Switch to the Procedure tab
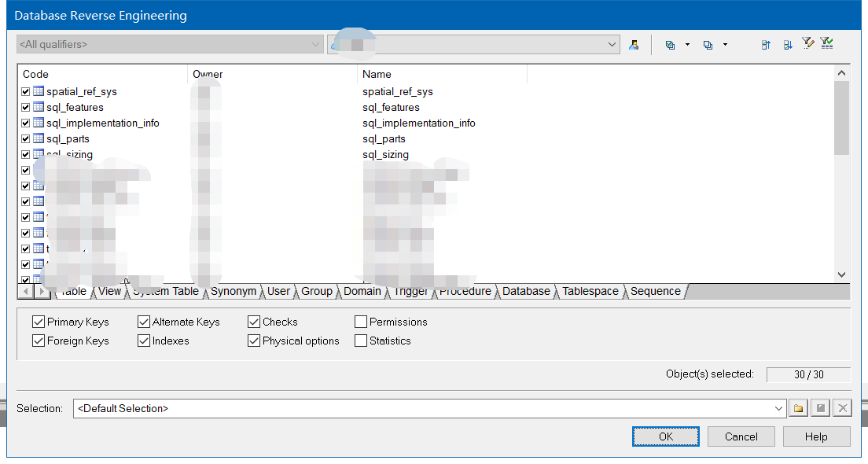Screen dimensions: 868x464 coord(465,291)
